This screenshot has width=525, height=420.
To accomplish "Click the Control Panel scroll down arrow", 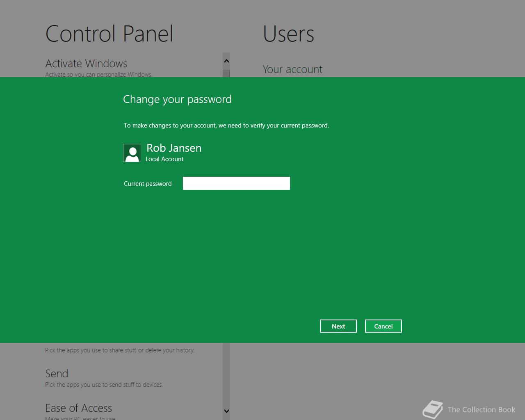I will tap(226, 411).
